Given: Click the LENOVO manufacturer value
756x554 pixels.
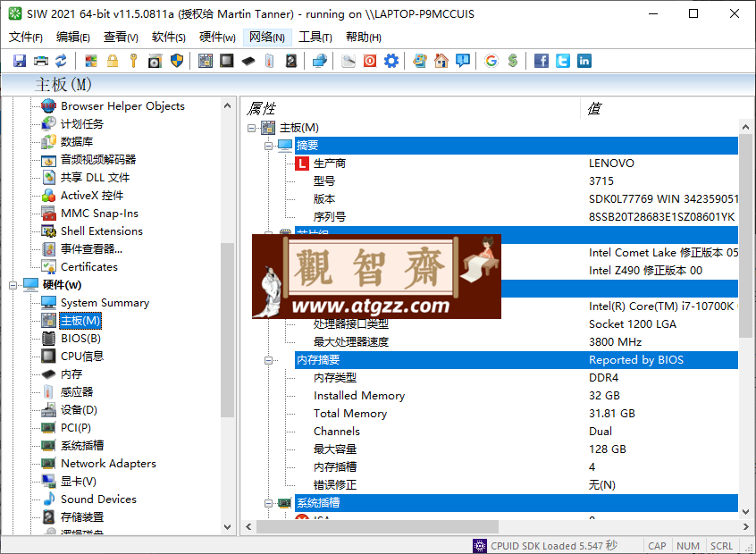Looking at the screenshot, I should [611, 164].
